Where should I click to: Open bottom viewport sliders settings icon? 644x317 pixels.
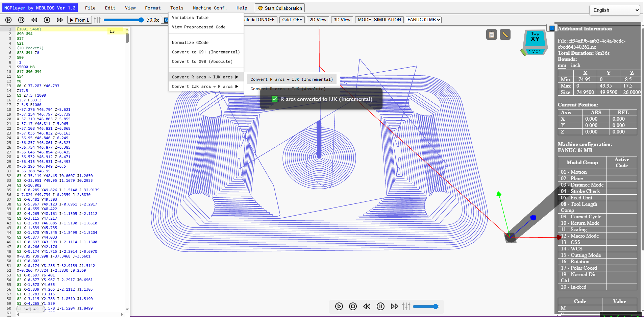click(406, 306)
